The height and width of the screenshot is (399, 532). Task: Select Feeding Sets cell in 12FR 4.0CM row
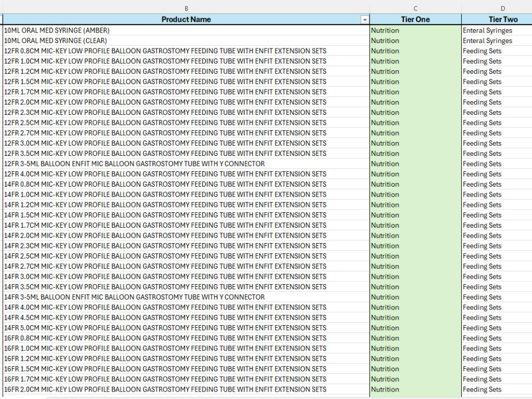coord(497,174)
